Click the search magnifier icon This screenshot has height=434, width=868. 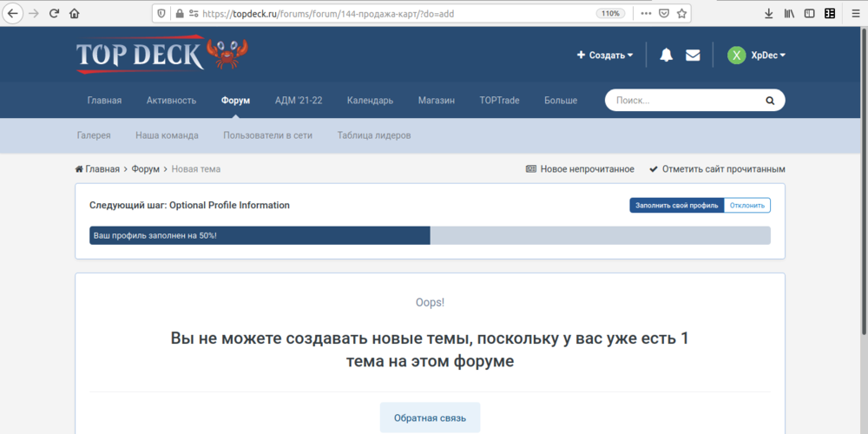[769, 101]
